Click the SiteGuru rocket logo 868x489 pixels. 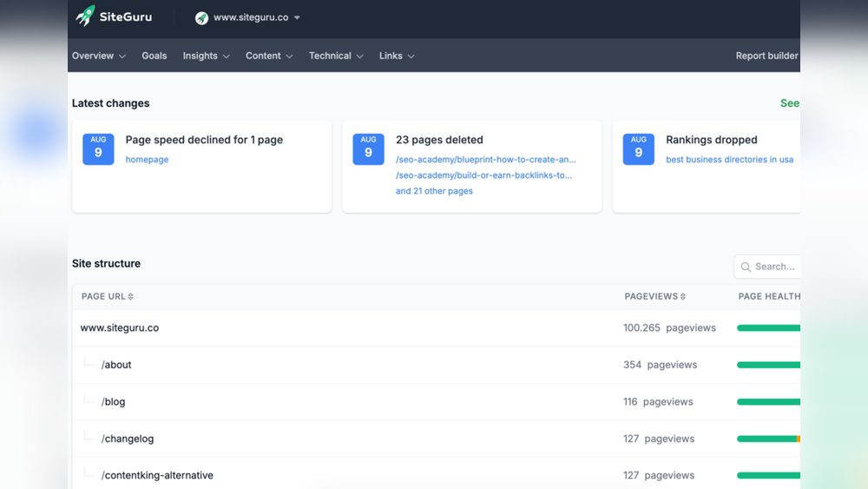85,16
